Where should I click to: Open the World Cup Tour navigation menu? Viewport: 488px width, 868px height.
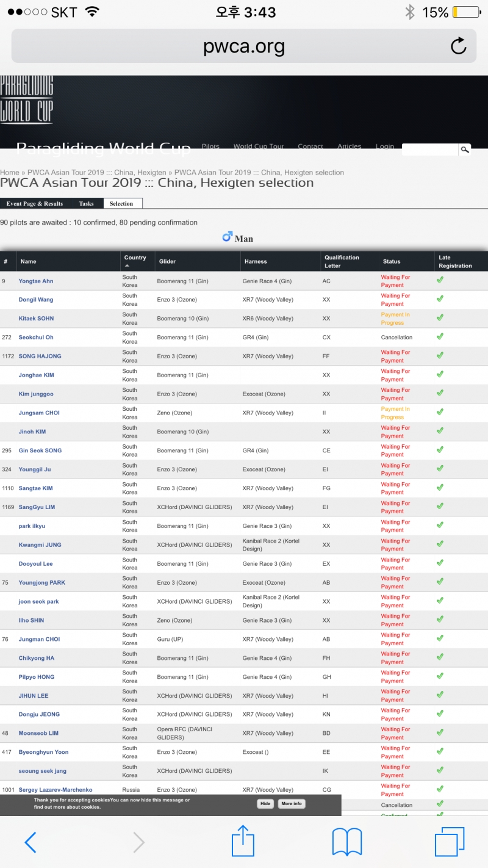tap(259, 146)
